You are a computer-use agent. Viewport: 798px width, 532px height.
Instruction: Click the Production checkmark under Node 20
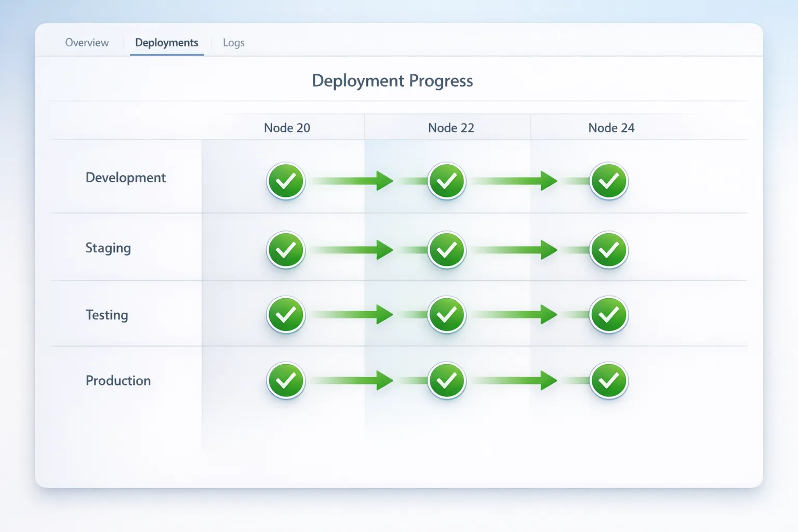point(285,380)
